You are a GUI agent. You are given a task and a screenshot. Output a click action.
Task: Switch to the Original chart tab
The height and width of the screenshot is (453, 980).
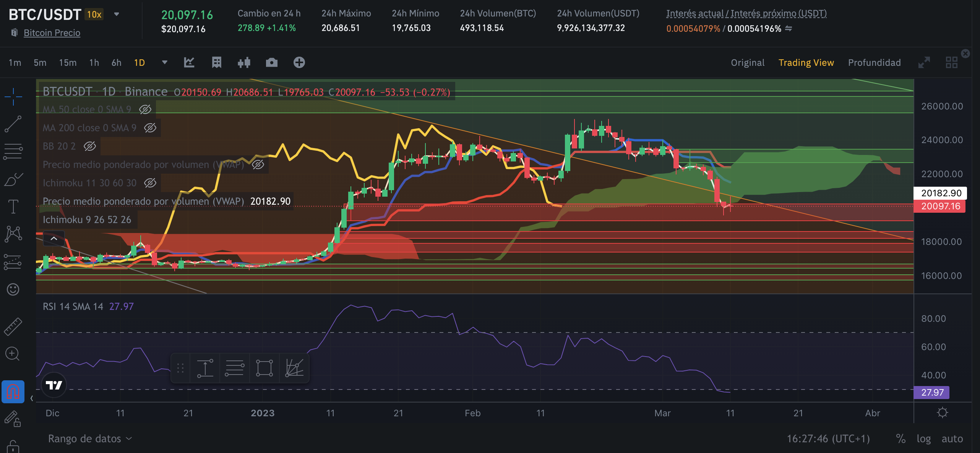(748, 62)
